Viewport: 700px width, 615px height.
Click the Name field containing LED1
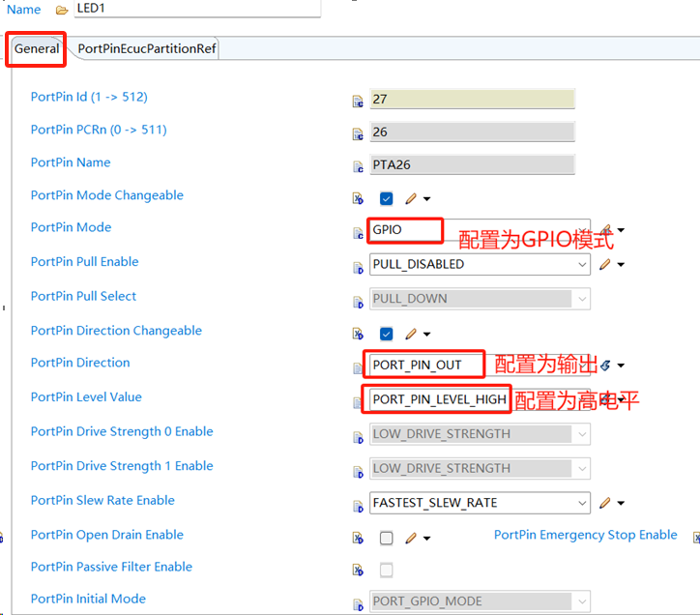[x=197, y=9]
